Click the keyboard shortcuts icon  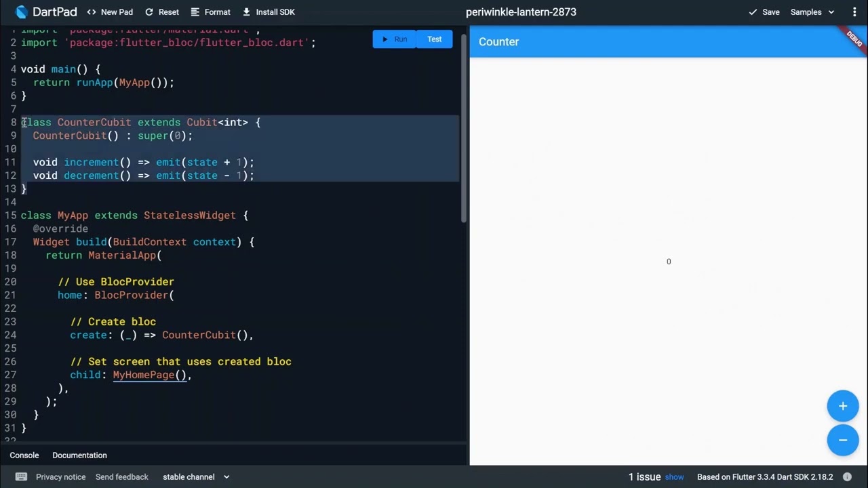21,476
